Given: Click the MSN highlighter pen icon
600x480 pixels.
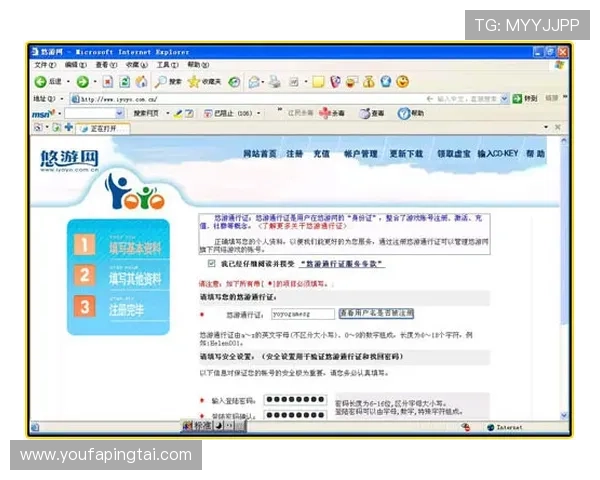Looking at the screenshot, I should coord(178,114).
